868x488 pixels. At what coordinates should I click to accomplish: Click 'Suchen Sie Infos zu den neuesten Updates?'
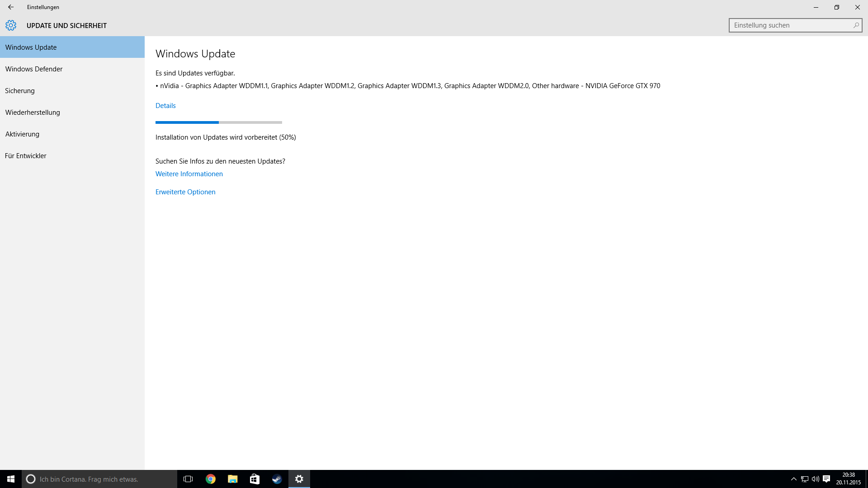click(220, 161)
